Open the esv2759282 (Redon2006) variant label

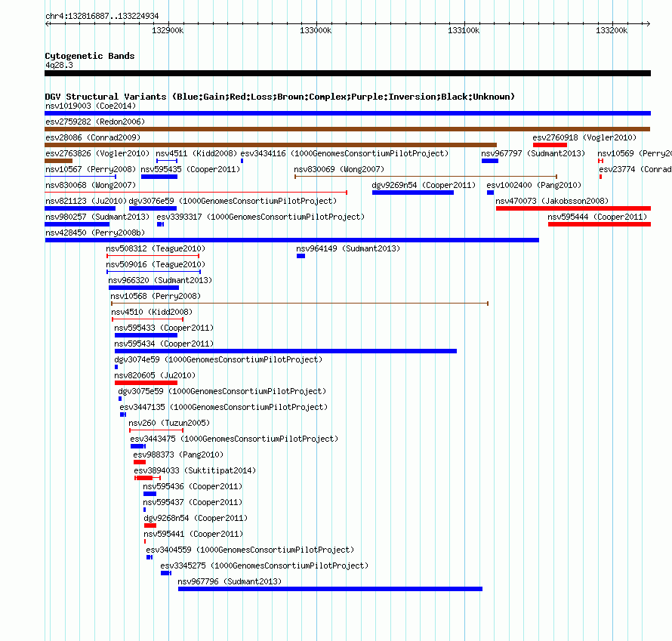(95, 122)
